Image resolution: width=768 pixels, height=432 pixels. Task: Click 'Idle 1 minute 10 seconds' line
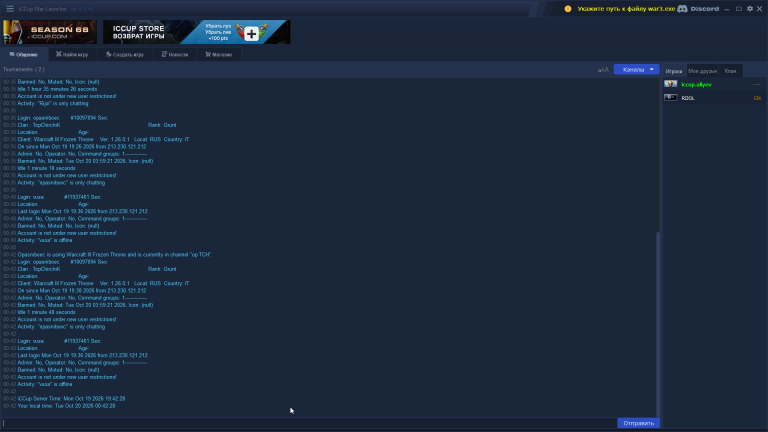tap(46, 168)
